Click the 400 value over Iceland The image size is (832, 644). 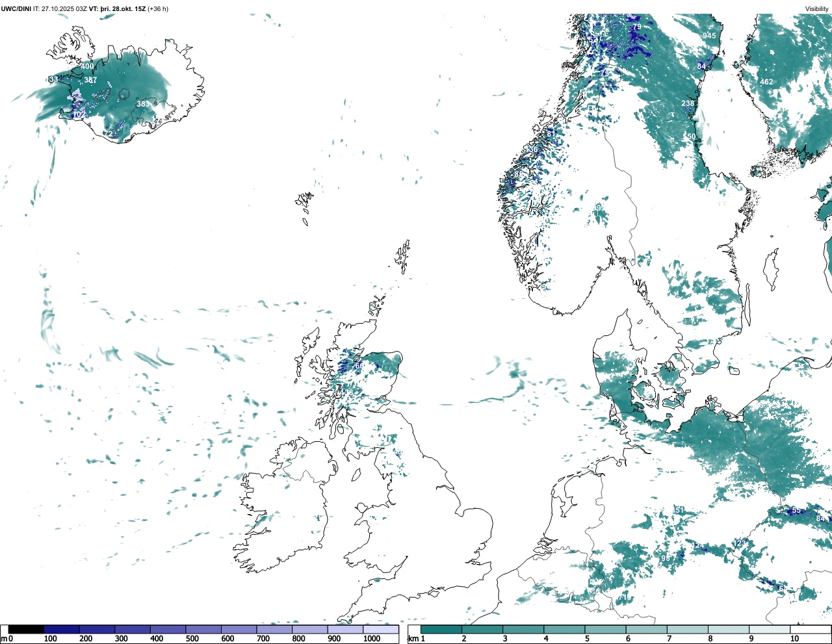pos(87,66)
